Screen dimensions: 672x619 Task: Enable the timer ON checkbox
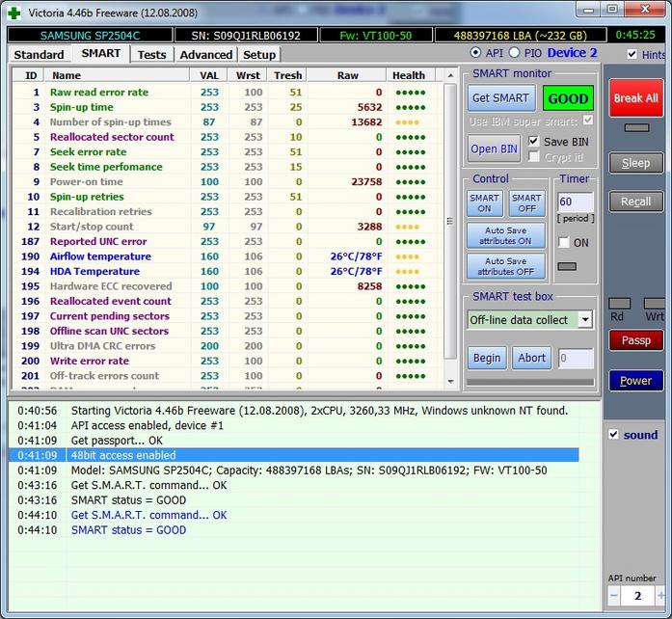pyautogui.click(x=564, y=243)
